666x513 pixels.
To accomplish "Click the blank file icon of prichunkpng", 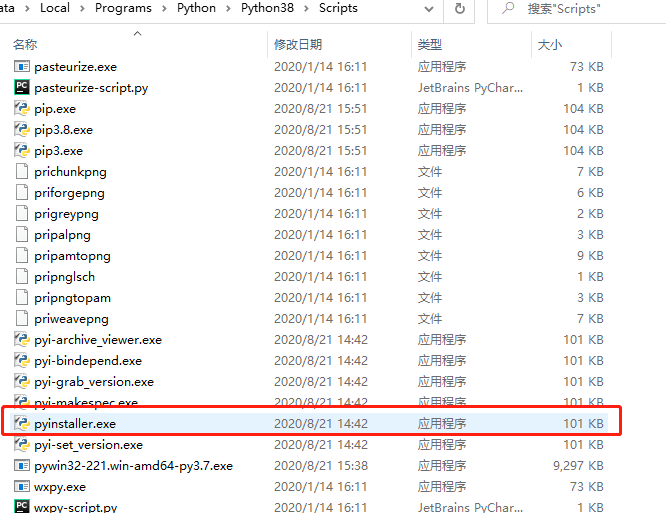I will pos(22,171).
